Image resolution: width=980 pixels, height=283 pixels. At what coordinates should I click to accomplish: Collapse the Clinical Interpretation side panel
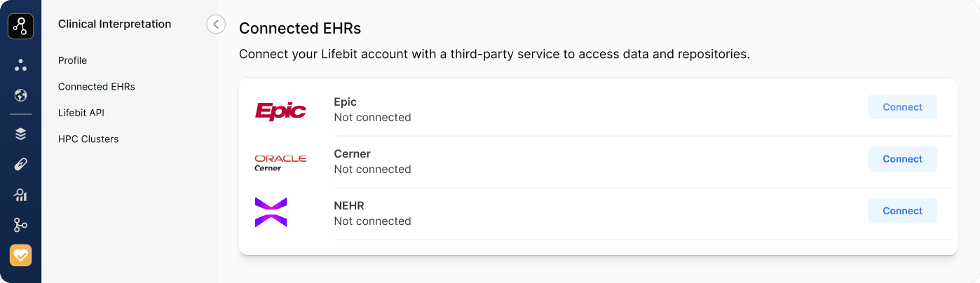click(216, 25)
